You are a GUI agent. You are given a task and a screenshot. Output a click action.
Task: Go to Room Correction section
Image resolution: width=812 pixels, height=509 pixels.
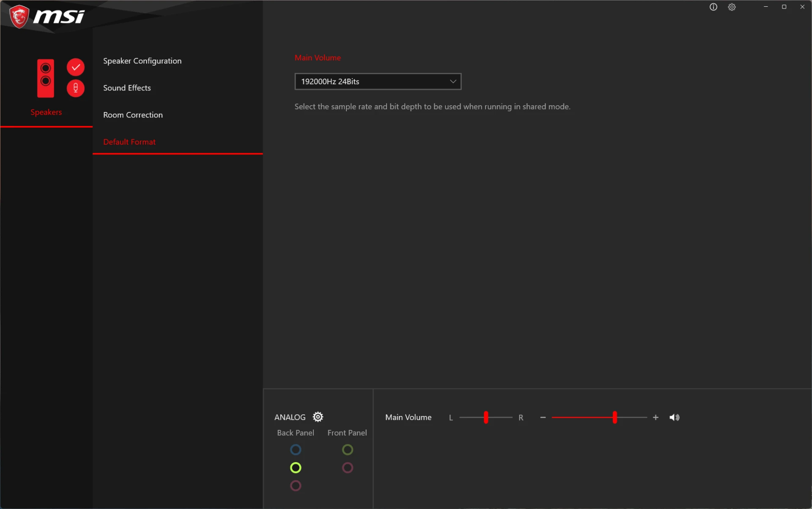click(133, 115)
